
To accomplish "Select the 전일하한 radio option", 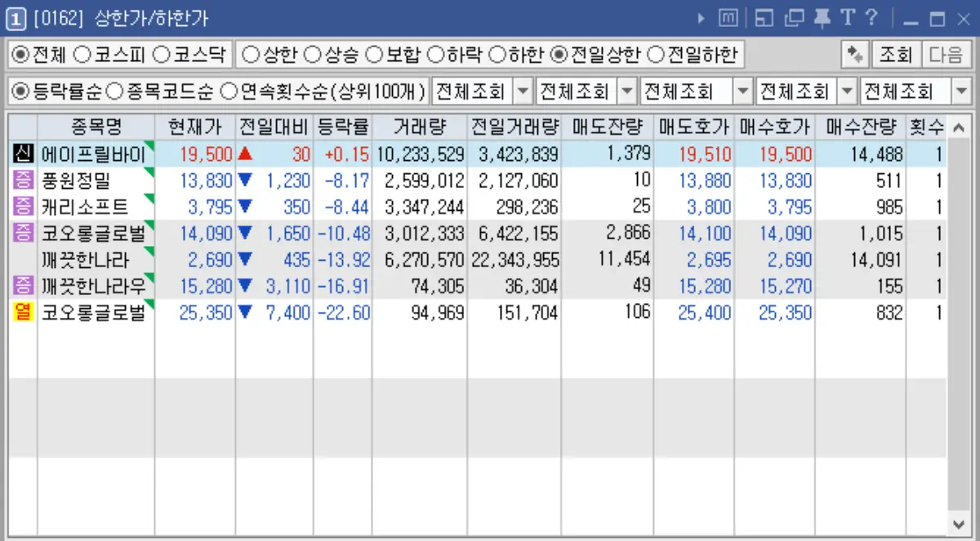I will pos(654,54).
